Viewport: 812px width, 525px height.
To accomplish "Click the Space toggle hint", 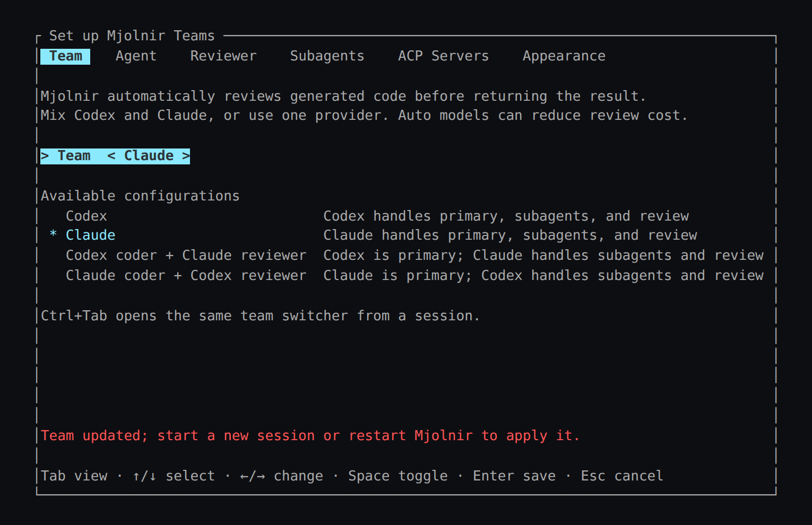I will 398,476.
